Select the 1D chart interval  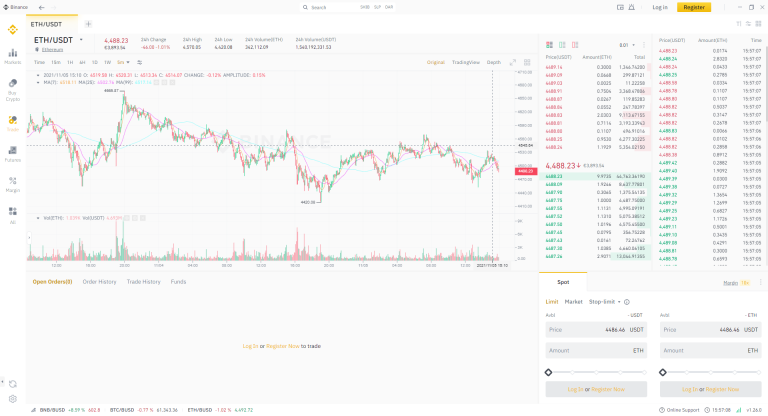[x=95, y=62]
